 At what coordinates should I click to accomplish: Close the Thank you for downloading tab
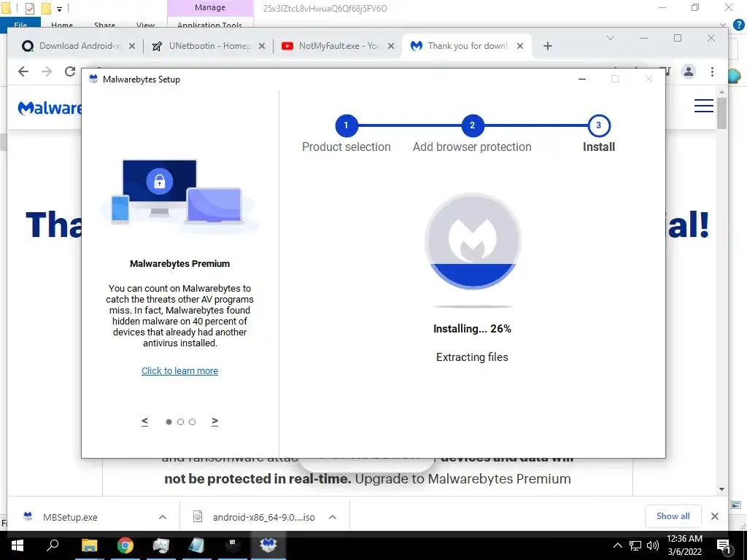tap(520, 46)
